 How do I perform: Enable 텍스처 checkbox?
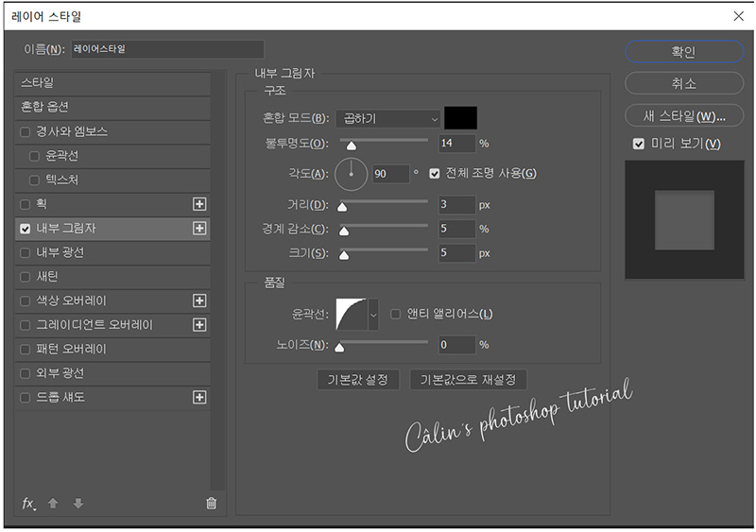pos(34,180)
